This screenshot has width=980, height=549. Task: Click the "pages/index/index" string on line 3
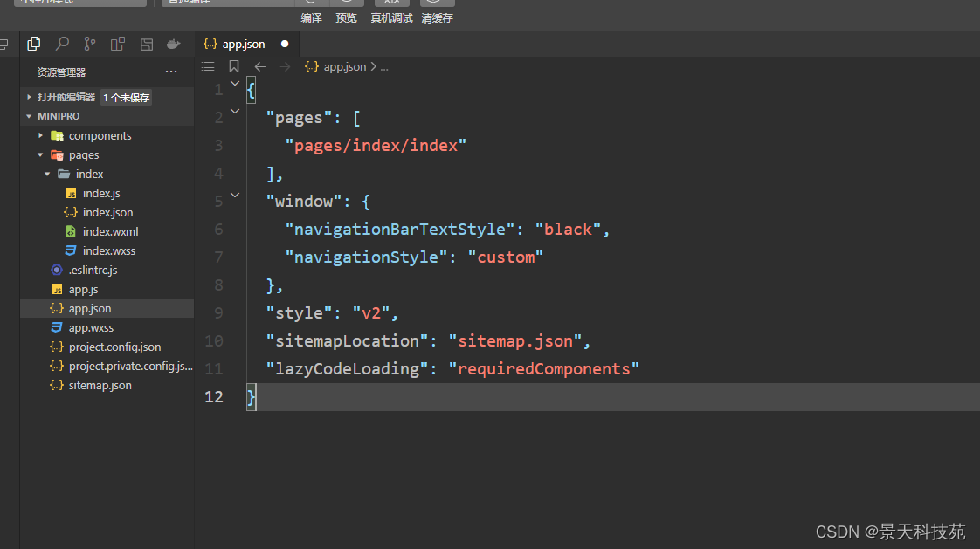pos(376,146)
